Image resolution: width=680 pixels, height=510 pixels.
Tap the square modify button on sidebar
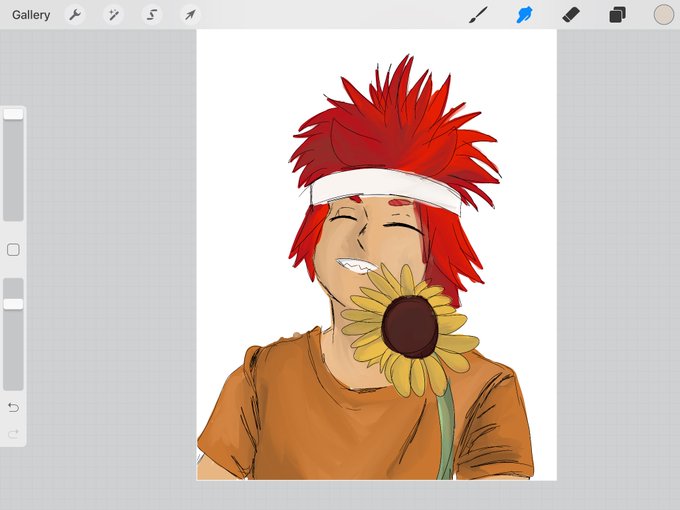coord(13,250)
